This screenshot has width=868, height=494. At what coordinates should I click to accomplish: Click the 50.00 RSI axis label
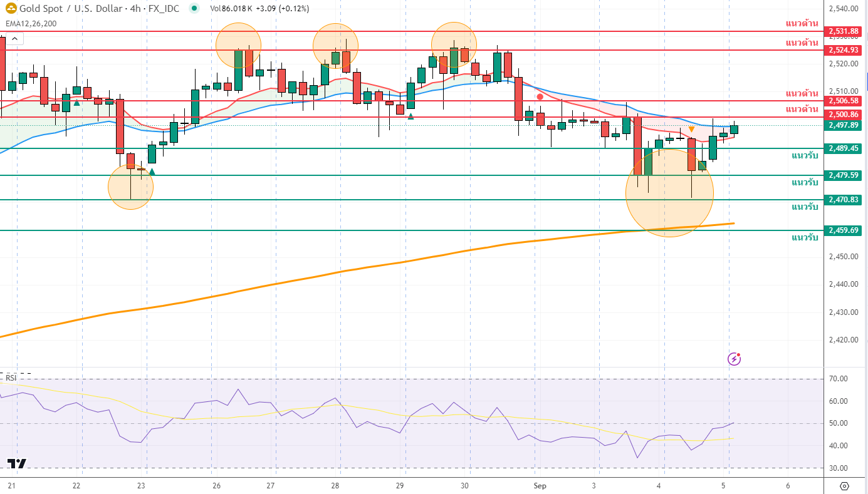click(x=837, y=423)
